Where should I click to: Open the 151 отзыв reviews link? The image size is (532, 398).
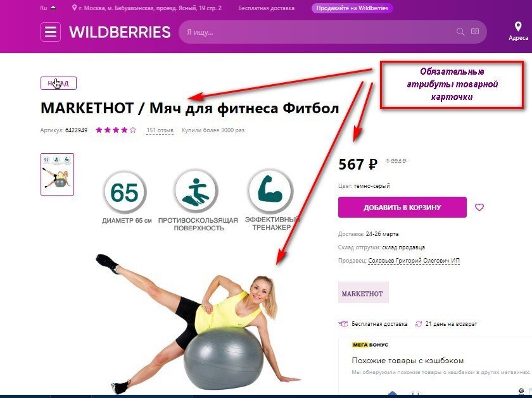click(x=160, y=130)
